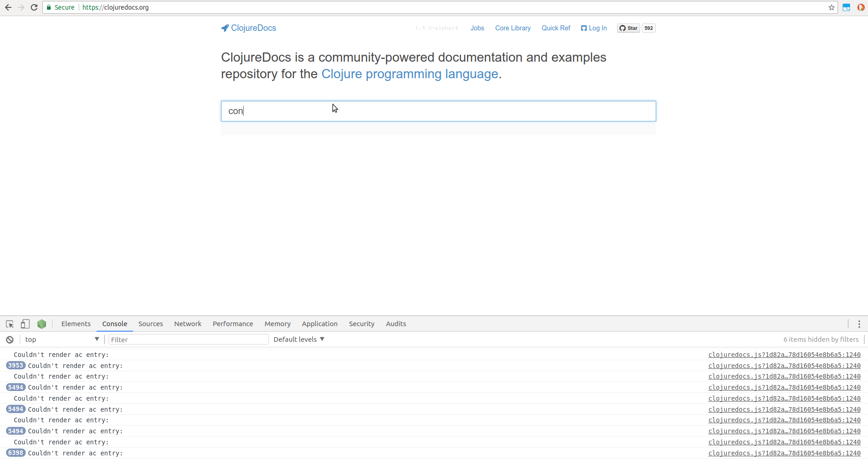
Task: Click the Filter input in the console
Action: tap(188, 339)
